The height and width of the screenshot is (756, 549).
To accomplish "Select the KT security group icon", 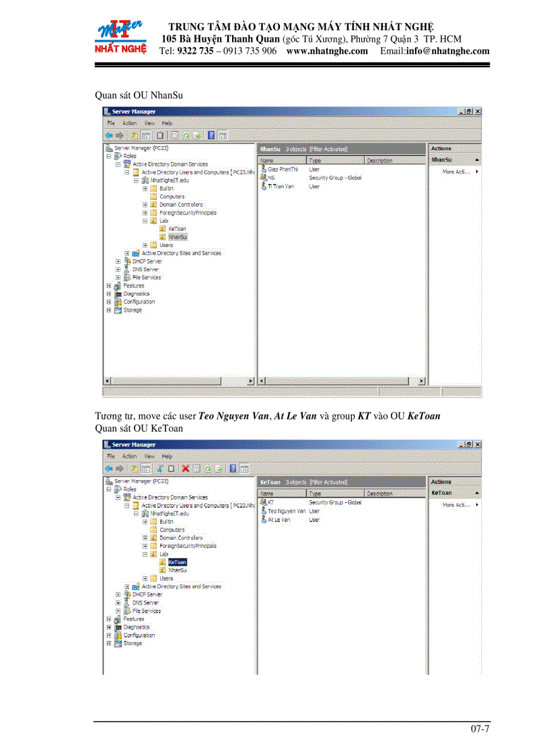I will tap(263, 502).
